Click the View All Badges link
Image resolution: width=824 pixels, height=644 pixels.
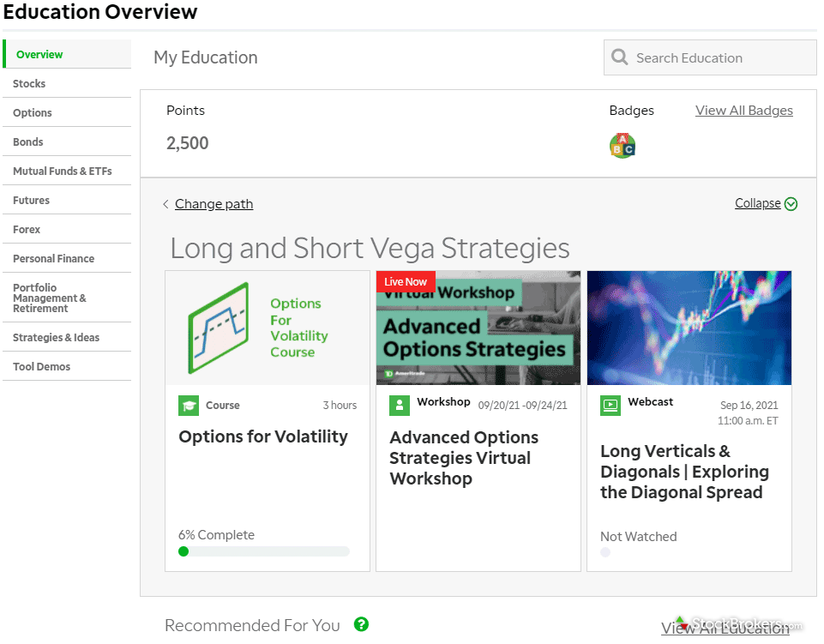(743, 111)
